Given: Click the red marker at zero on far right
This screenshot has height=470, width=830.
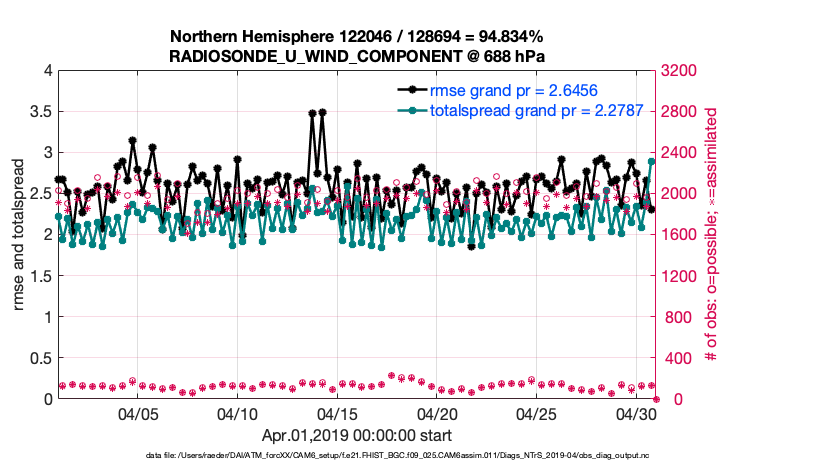Looking at the screenshot, I should (656, 399).
